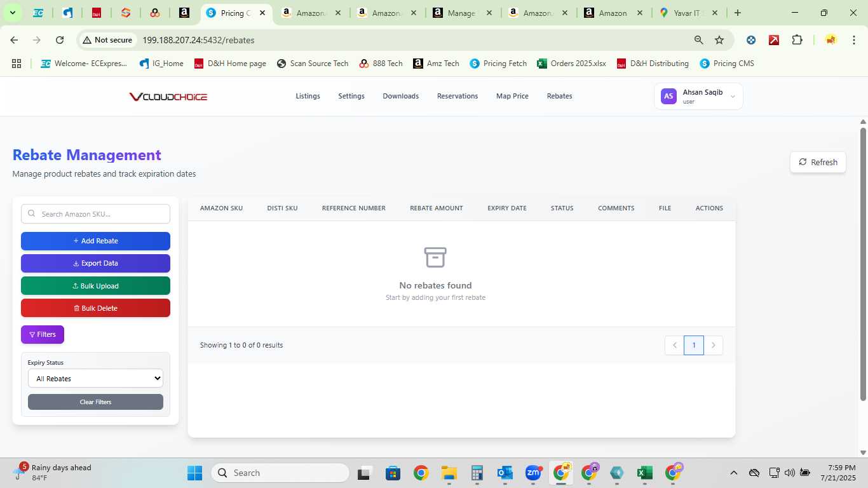Open the Welcome- ECExpress bookmark
868x488 pixels.
[84, 64]
